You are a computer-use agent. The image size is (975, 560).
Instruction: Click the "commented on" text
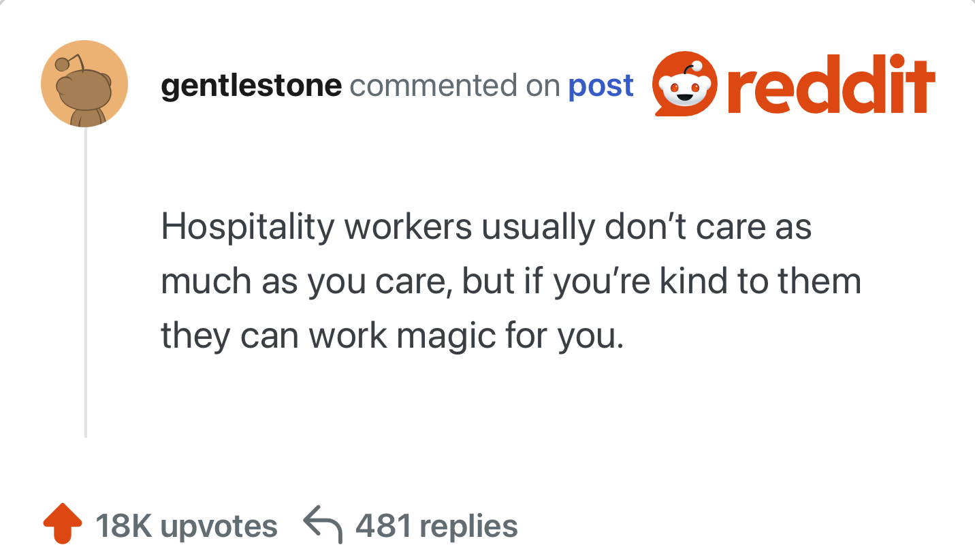click(454, 86)
